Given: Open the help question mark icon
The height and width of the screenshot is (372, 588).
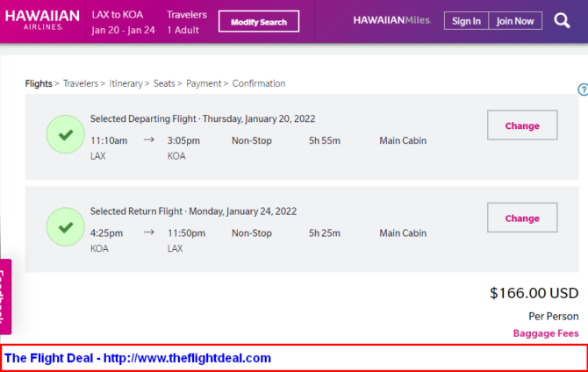Looking at the screenshot, I should (x=583, y=89).
